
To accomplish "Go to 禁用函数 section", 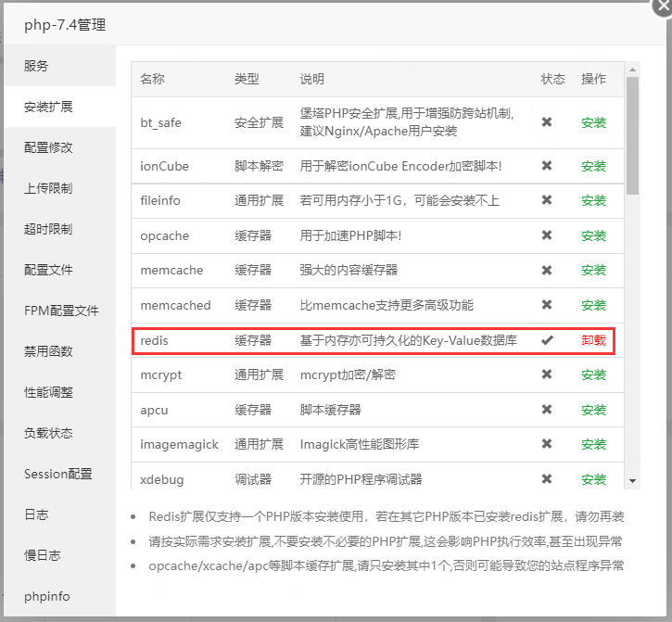I will (48, 351).
